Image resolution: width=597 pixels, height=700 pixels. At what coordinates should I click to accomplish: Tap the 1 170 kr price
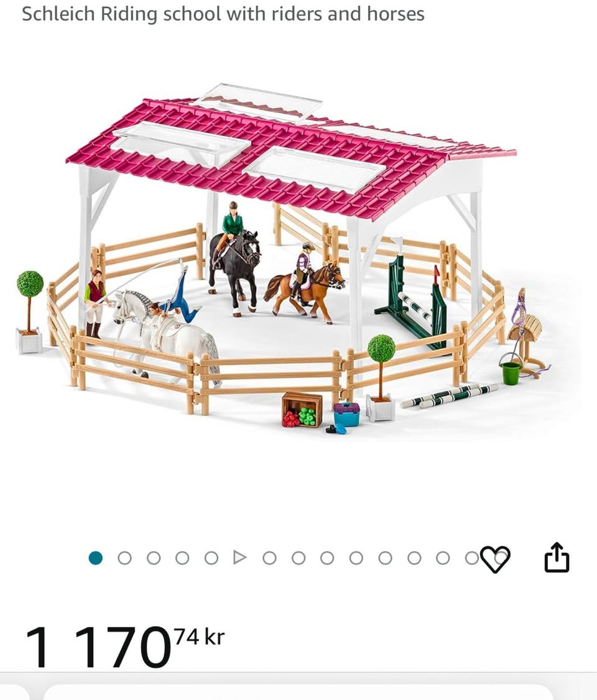pos(124,645)
